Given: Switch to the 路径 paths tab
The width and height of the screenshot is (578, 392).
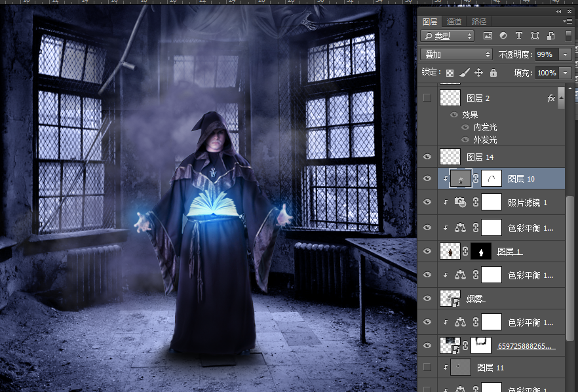Looking at the screenshot, I should (479, 22).
